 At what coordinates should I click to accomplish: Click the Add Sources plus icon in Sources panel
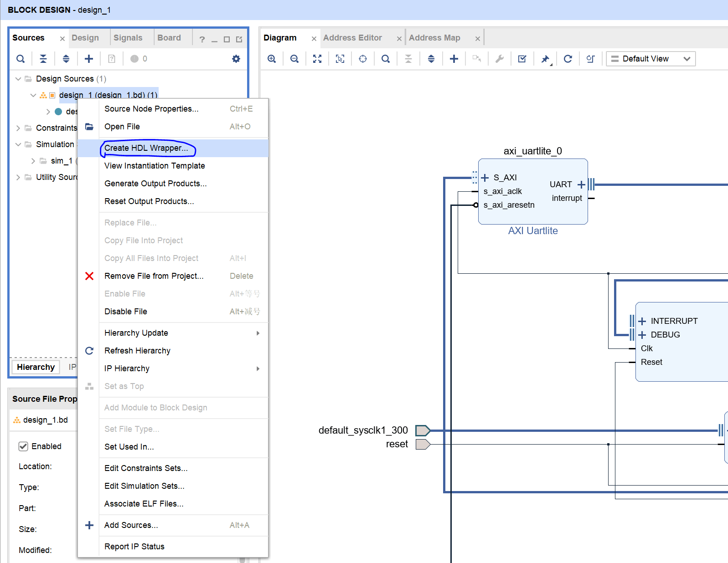[x=89, y=59]
